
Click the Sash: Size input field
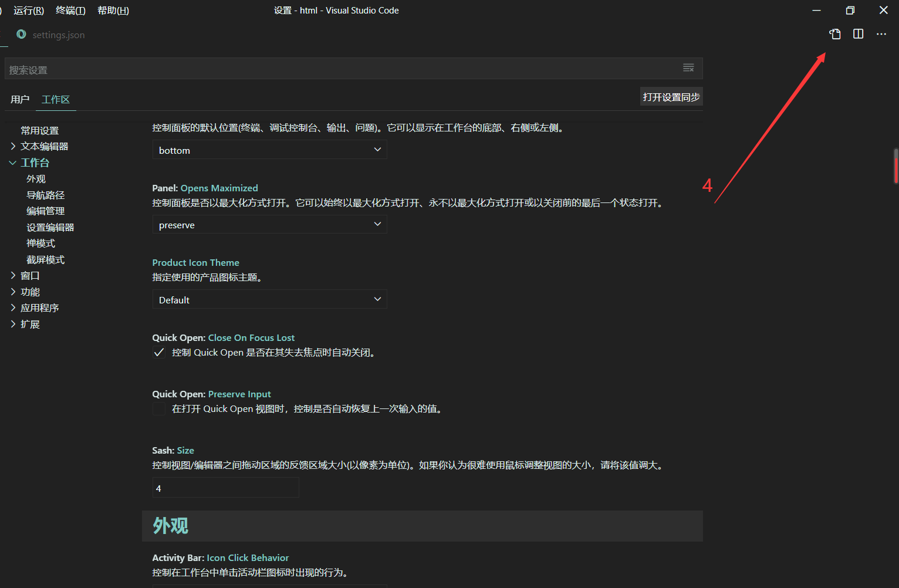[x=225, y=488]
